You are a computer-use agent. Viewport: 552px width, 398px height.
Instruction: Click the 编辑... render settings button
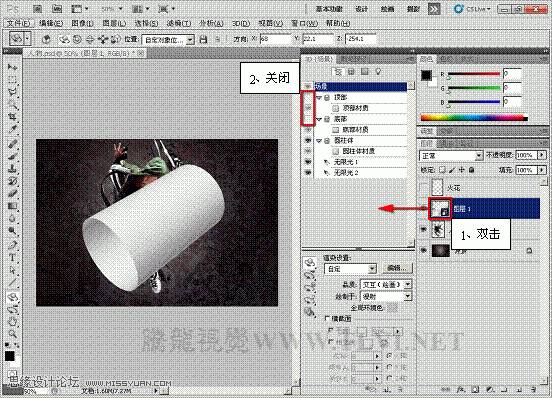[x=397, y=268]
